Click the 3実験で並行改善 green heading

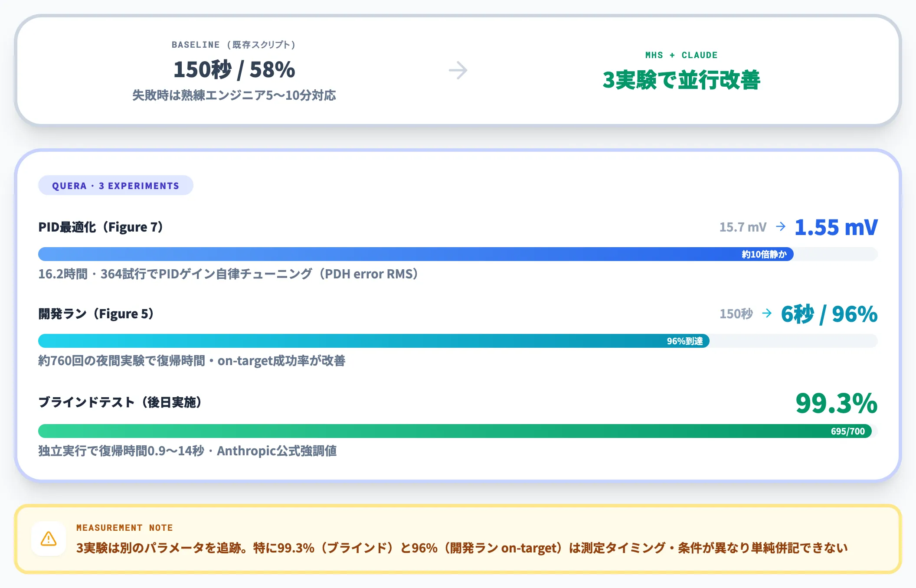(681, 80)
